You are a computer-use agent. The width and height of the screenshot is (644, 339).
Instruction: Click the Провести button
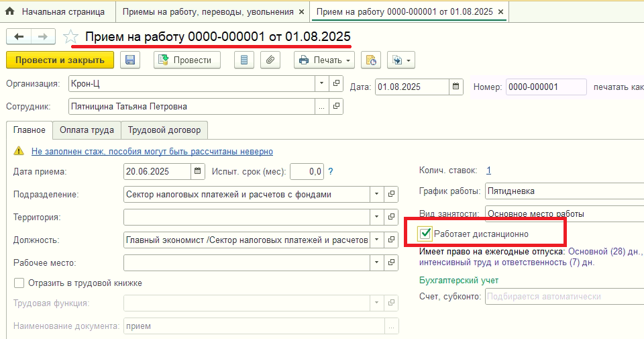click(187, 60)
